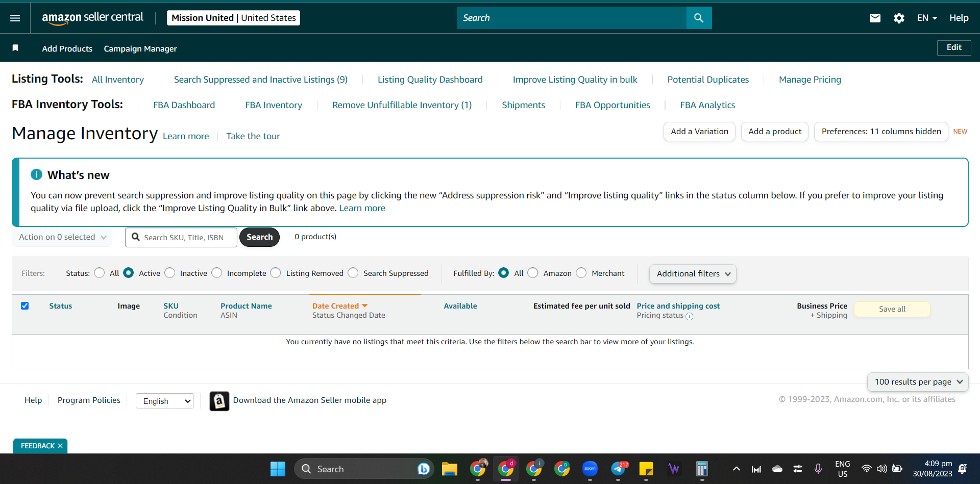Select the Search Suppressed radio button
The image size is (980, 484).
(x=353, y=273)
